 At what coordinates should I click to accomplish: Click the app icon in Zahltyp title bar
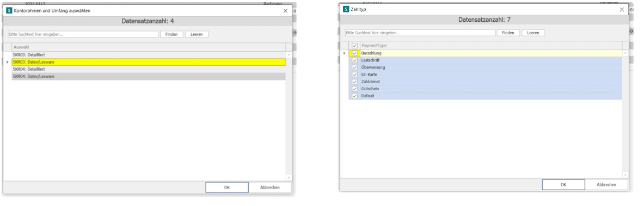[346, 9]
